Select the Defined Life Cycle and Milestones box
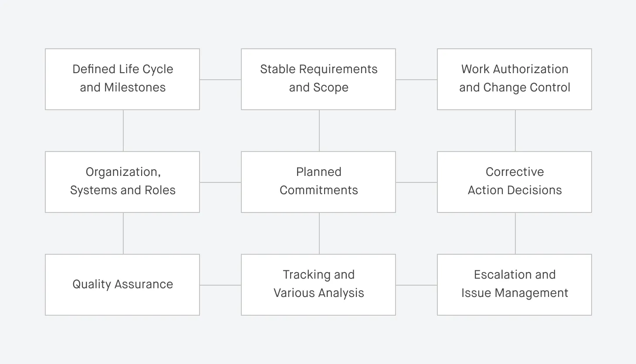The image size is (636, 364). [122, 79]
